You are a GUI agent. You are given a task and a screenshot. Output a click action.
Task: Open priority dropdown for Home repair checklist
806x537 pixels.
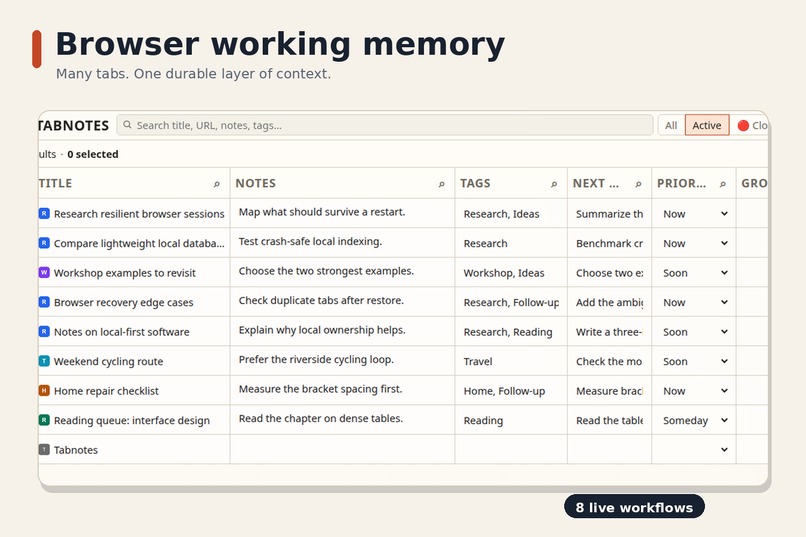(x=695, y=391)
